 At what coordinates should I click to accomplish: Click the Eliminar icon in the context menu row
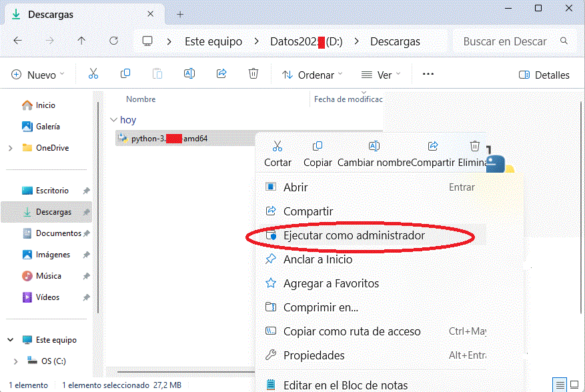click(x=474, y=146)
